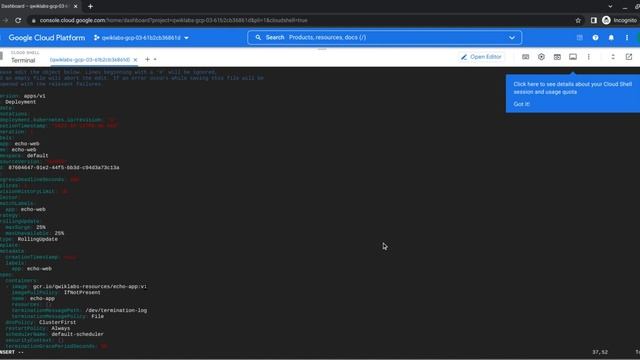Viewport: 640px width, 360px height.
Task: Click the Open Editor button
Action: point(481,57)
